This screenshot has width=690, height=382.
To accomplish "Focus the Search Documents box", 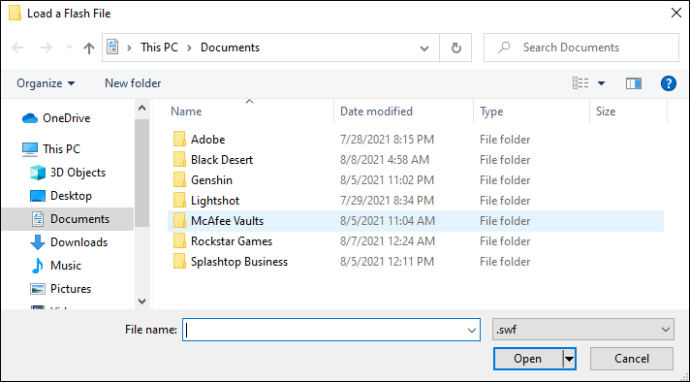I will point(581,48).
